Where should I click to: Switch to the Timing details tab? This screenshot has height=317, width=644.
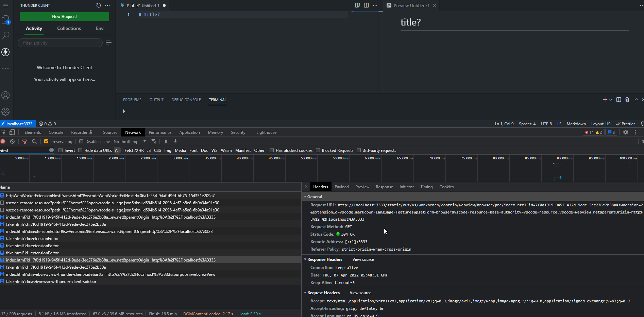(x=426, y=187)
